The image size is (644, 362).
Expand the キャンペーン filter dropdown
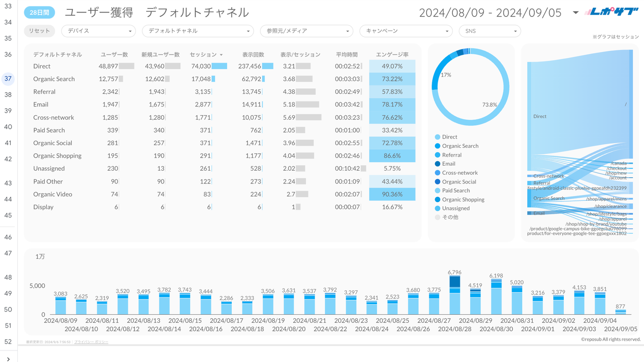(x=406, y=31)
